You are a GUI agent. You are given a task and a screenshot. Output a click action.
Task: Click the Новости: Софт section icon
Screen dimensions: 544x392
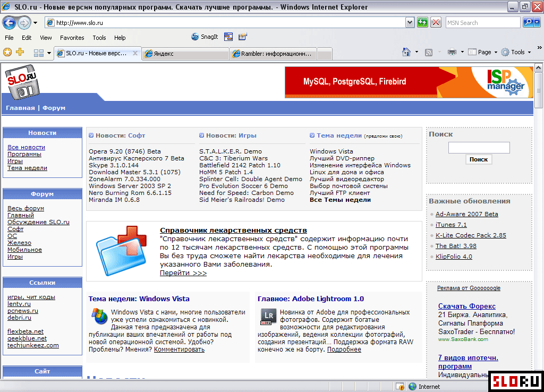tap(91, 135)
